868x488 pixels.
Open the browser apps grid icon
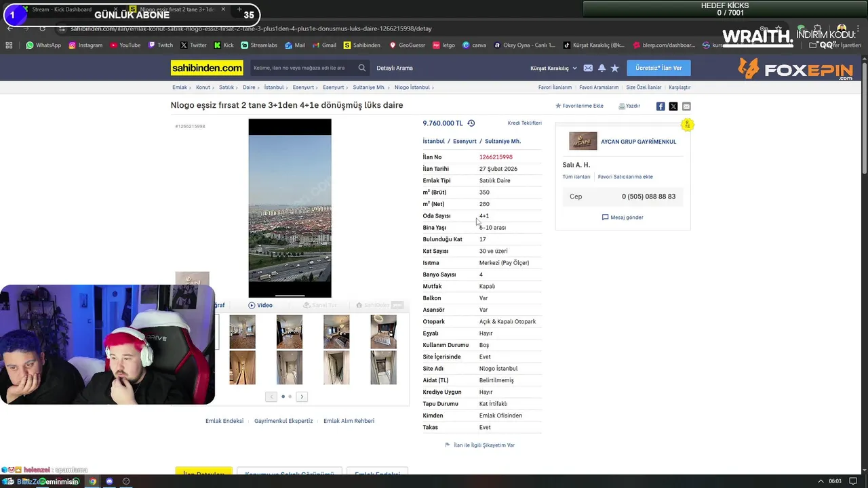(9, 45)
